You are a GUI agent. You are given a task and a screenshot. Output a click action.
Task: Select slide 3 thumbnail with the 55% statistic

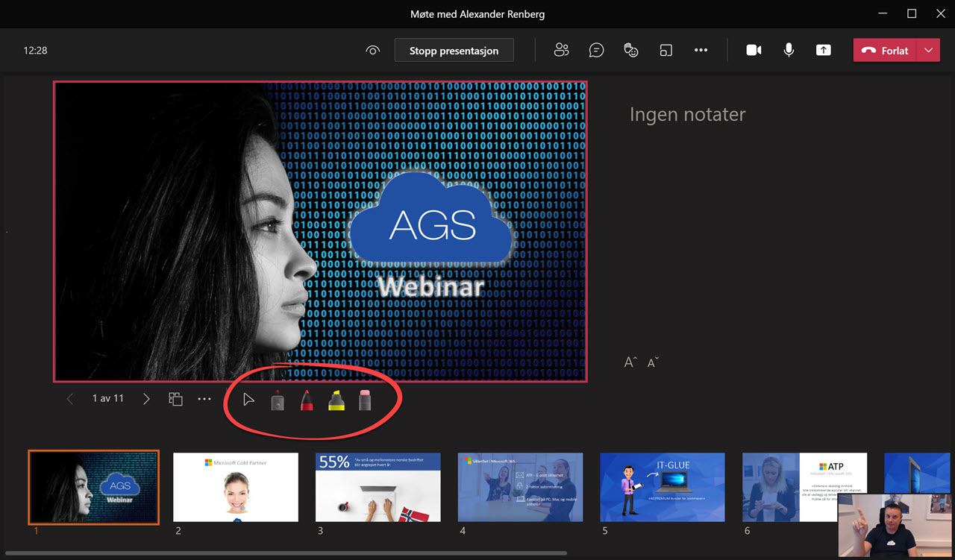[378, 487]
